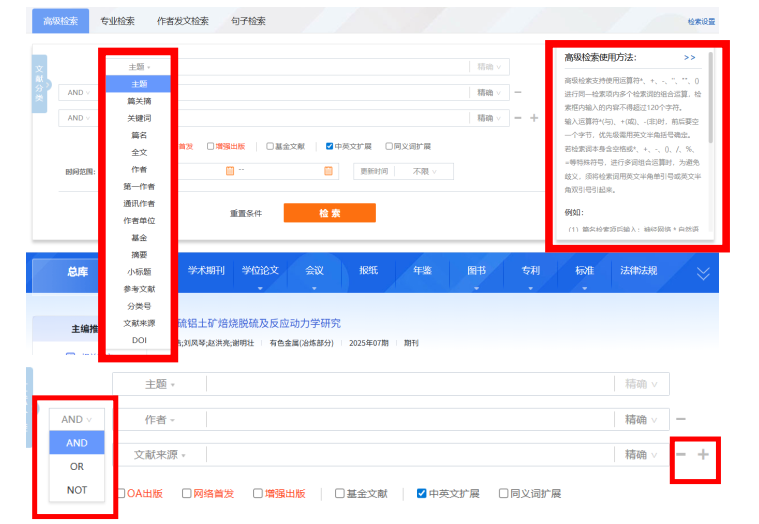The width and height of the screenshot is (759, 524).
Task: Open the end date calendar picker
Action: [328, 171]
